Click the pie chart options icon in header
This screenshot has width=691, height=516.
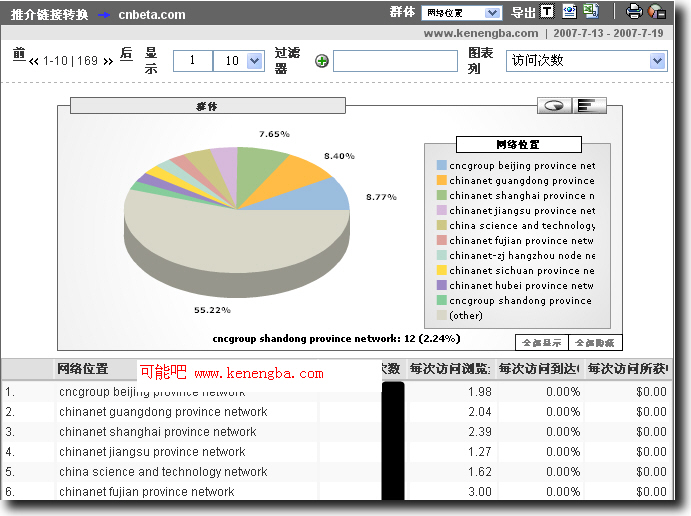click(x=657, y=12)
